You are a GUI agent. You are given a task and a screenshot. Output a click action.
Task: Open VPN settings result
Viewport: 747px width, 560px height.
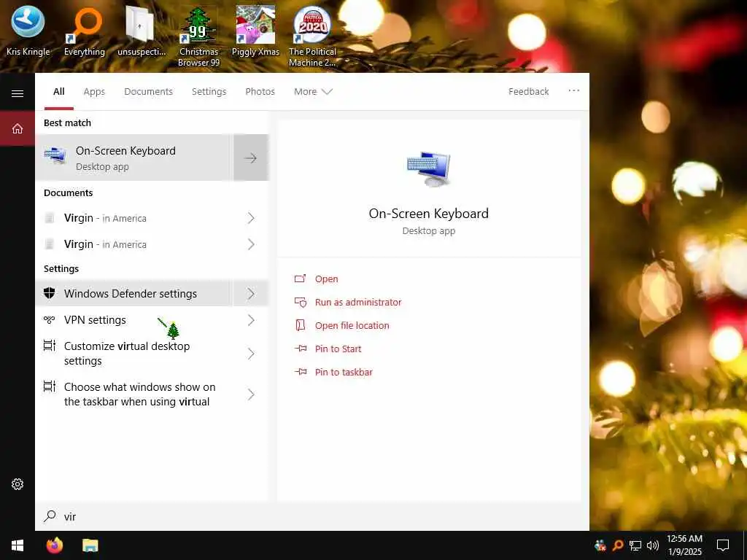[134, 320]
